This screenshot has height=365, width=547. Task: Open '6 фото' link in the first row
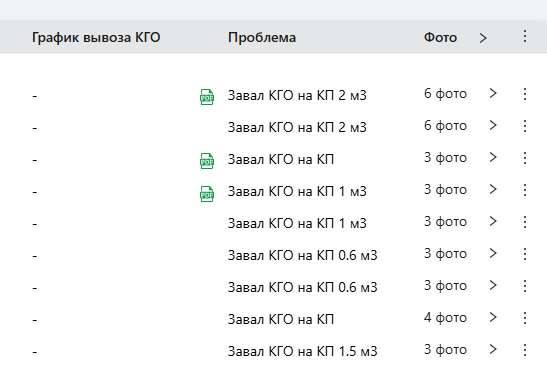(445, 94)
